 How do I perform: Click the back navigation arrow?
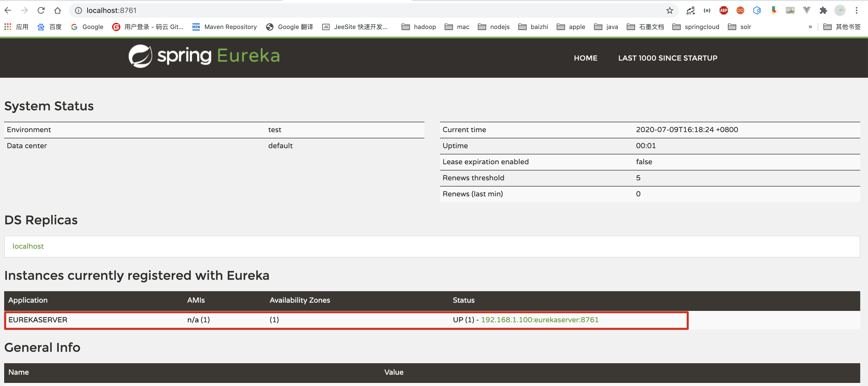point(8,10)
